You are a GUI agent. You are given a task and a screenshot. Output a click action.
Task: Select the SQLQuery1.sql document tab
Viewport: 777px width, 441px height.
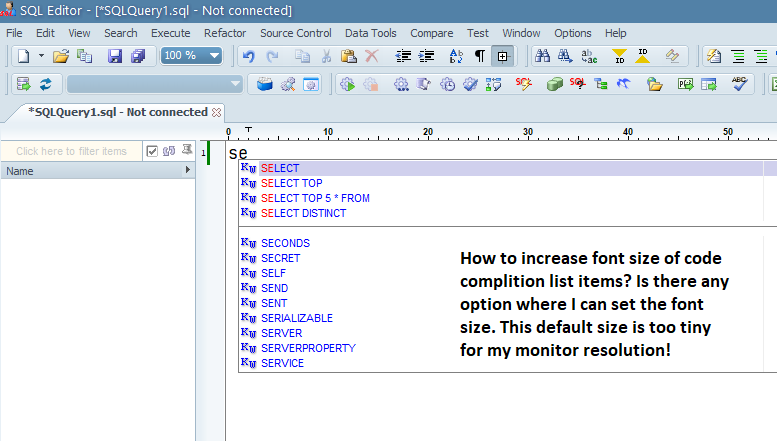117,112
